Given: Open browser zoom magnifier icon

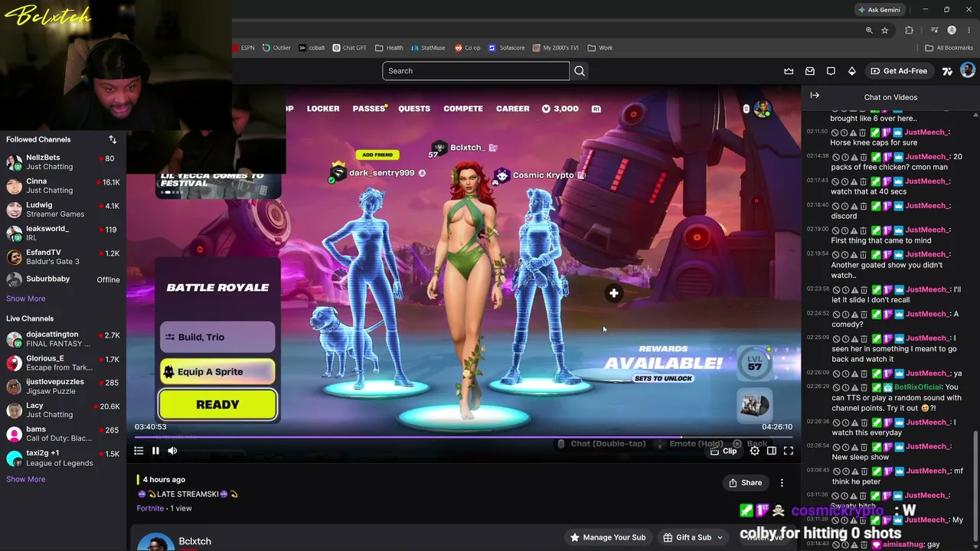Looking at the screenshot, I should [x=869, y=30].
